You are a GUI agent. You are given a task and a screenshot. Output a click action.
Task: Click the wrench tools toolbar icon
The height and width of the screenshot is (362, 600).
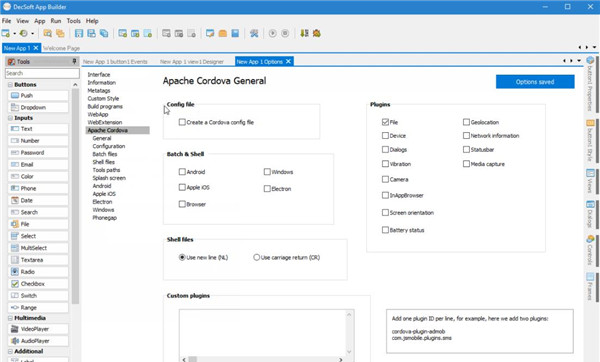(x=254, y=34)
